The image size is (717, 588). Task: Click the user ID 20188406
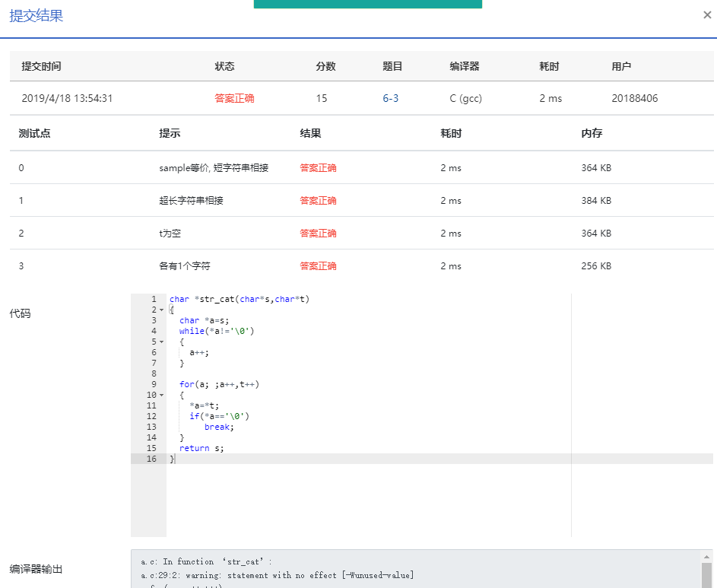point(634,98)
